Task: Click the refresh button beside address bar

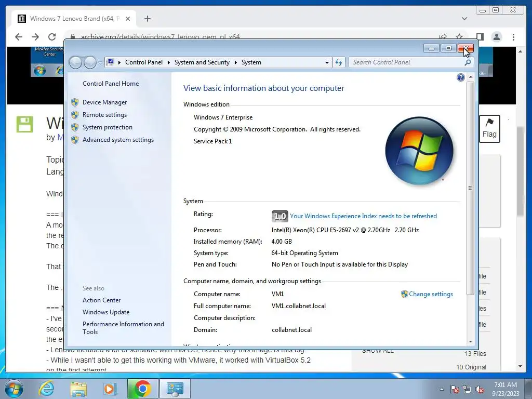Action: 339,62
